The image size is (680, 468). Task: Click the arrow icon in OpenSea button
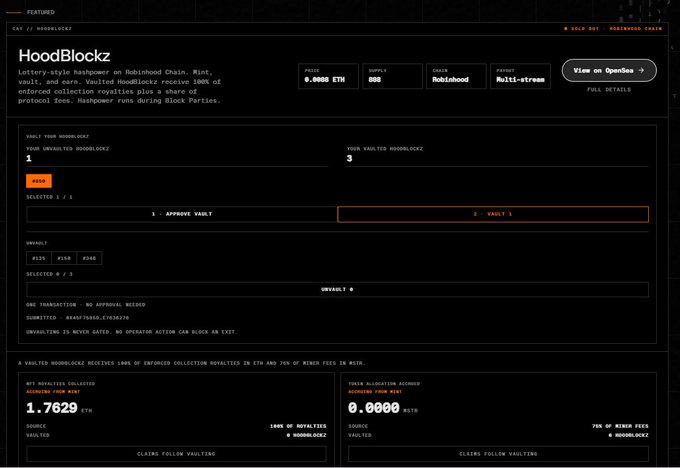pyautogui.click(x=641, y=70)
